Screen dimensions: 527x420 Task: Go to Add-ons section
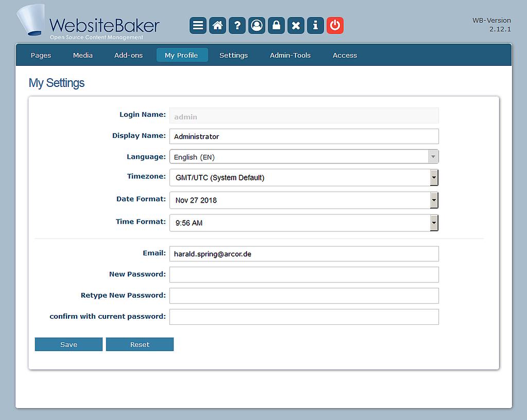[x=128, y=55]
